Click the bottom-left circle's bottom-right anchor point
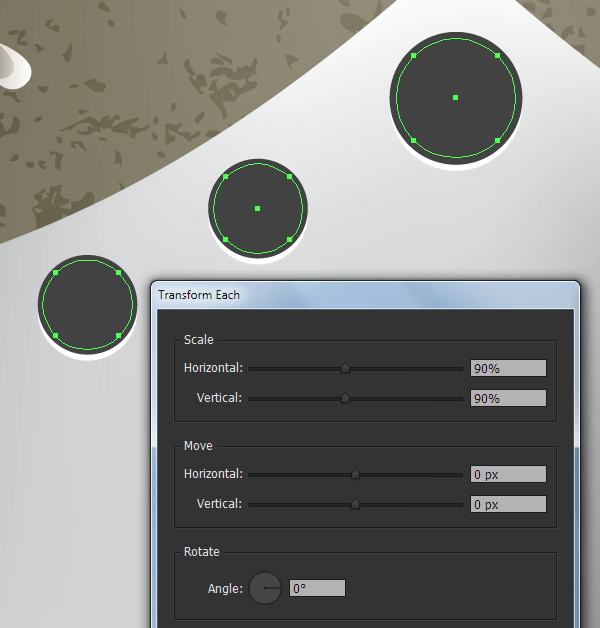600x628 pixels. pos(119,336)
